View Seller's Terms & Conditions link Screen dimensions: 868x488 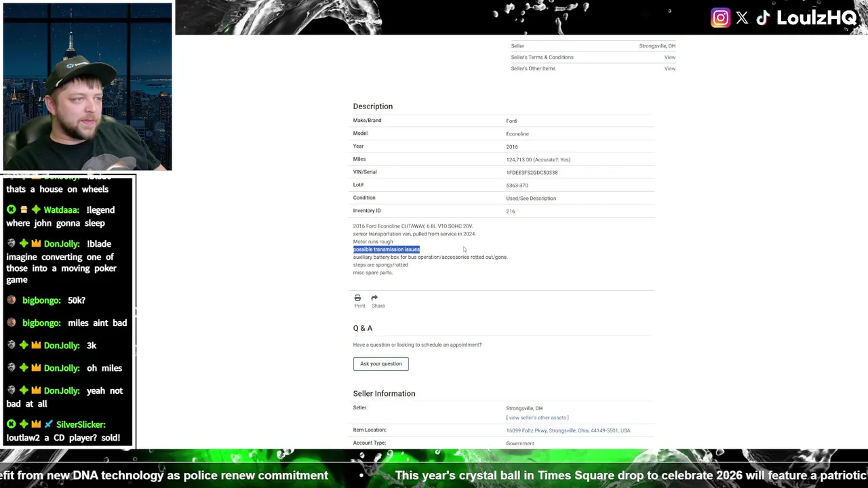click(670, 57)
